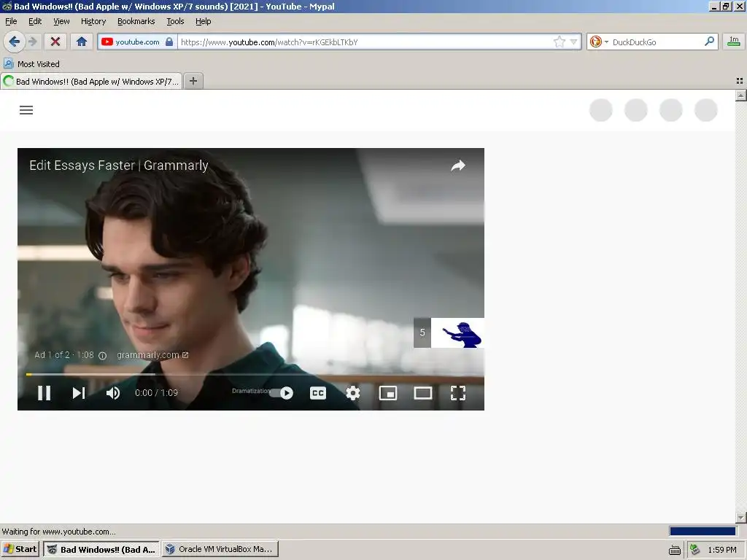Click the youtube.com site identity badge
The width and height of the screenshot is (747, 560).
(137, 42)
